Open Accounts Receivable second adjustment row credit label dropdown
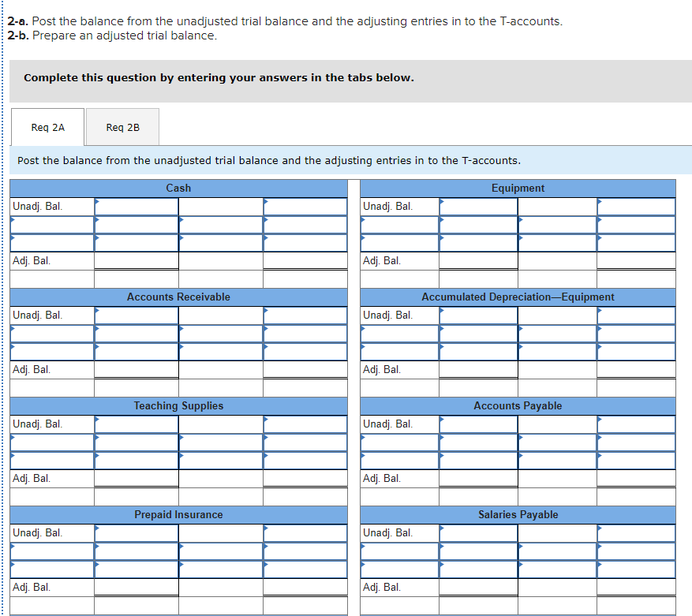This screenshot has height=616, width=692. coord(221,352)
